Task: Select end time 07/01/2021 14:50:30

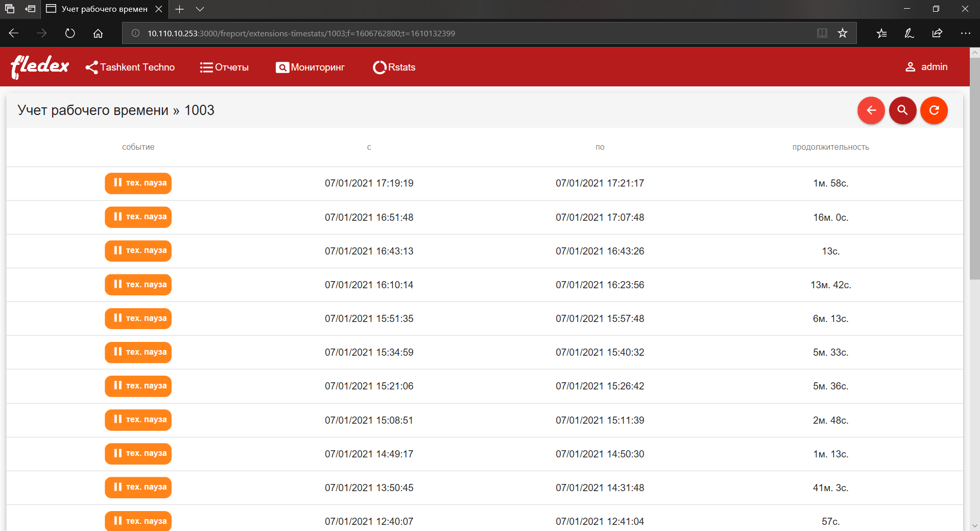Action: point(600,454)
